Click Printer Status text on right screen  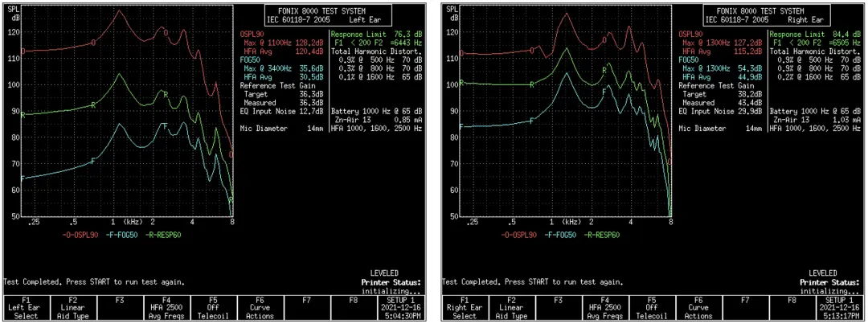[829, 282]
